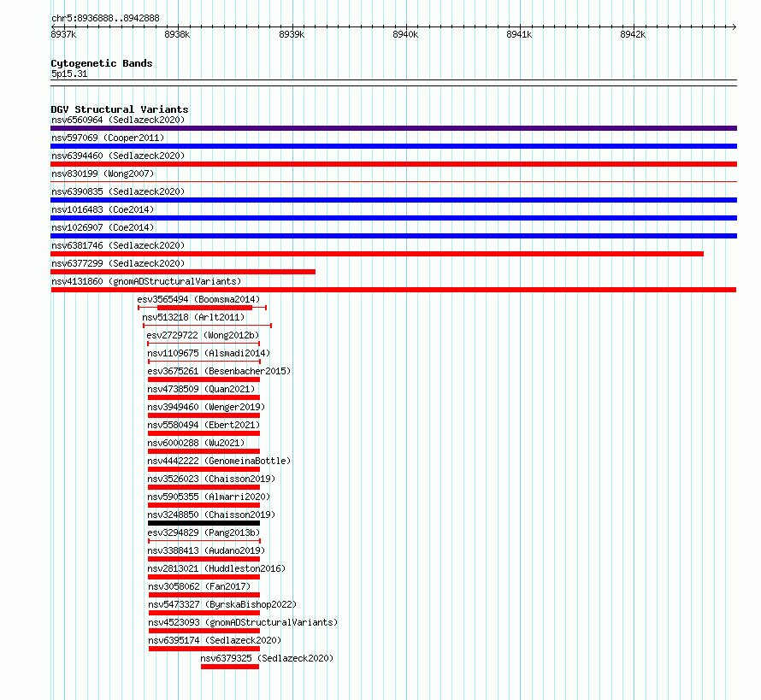Open nsv6394460 (Sedlazeck2020) variant
This screenshot has width=761, height=700.
[x=118, y=156]
